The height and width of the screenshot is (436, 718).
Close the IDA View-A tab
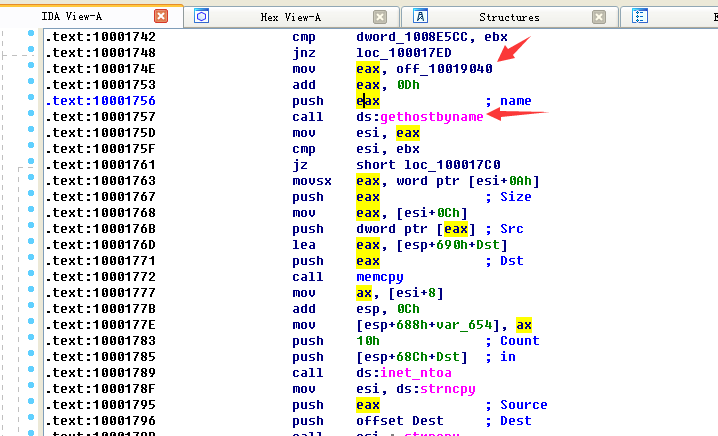(161, 16)
